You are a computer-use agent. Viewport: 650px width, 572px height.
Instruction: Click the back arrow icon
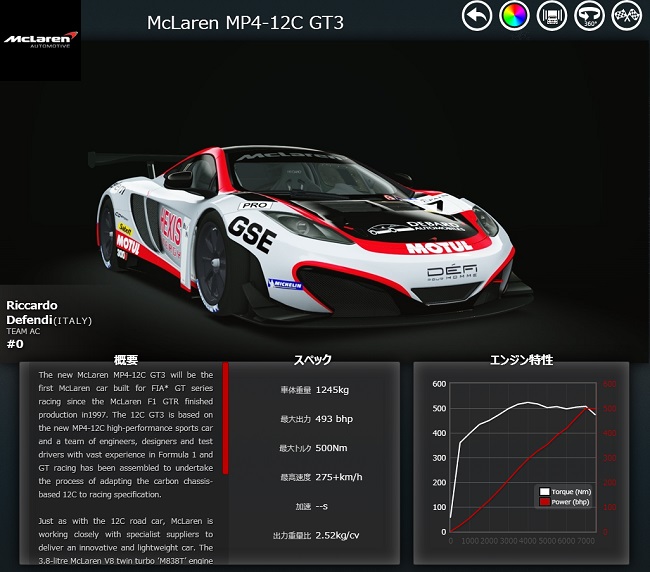[x=477, y=16]
